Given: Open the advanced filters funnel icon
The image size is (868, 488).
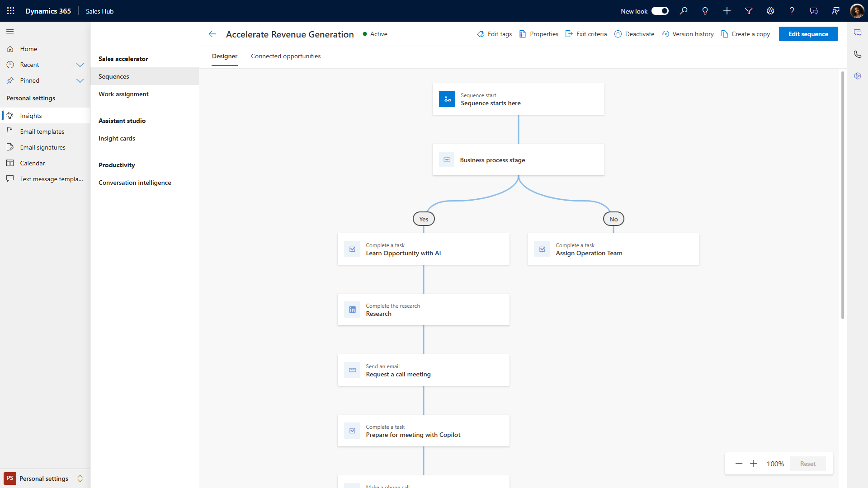Looking at the screenshot, I should [748, 11].
